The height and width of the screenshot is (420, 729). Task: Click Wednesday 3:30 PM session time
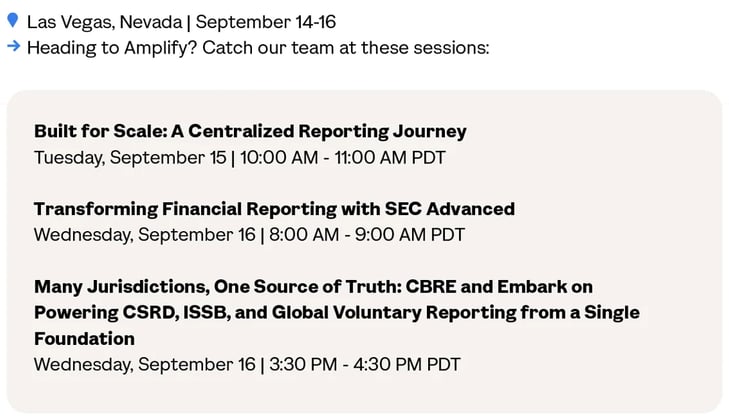pos(247,365)
